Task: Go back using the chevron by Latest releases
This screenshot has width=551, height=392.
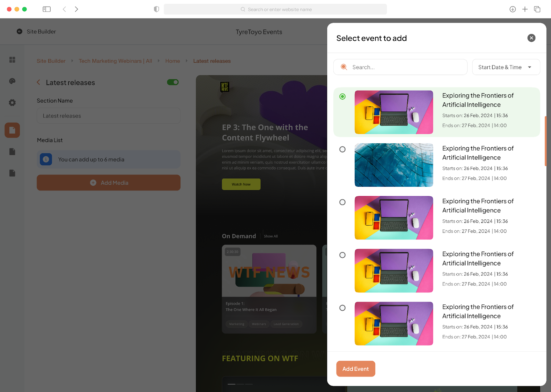Action: point(39,82)
